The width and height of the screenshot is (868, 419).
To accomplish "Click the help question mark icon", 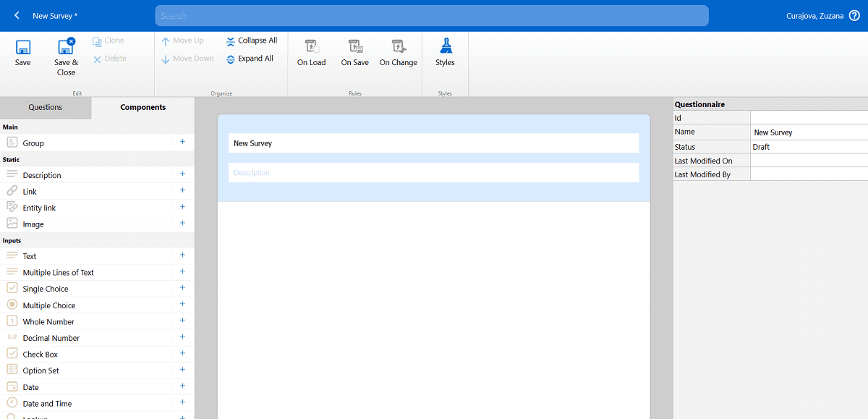I will pos(854,16).
